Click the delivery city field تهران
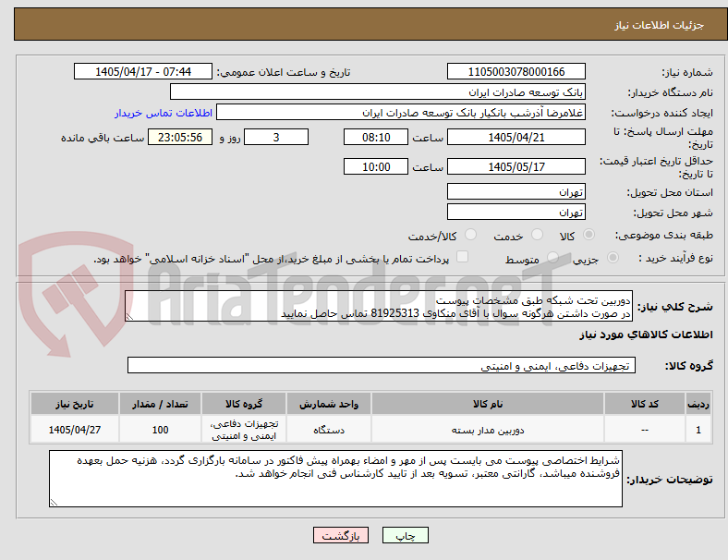Screen dimensions: 728x560 (516, 212)
